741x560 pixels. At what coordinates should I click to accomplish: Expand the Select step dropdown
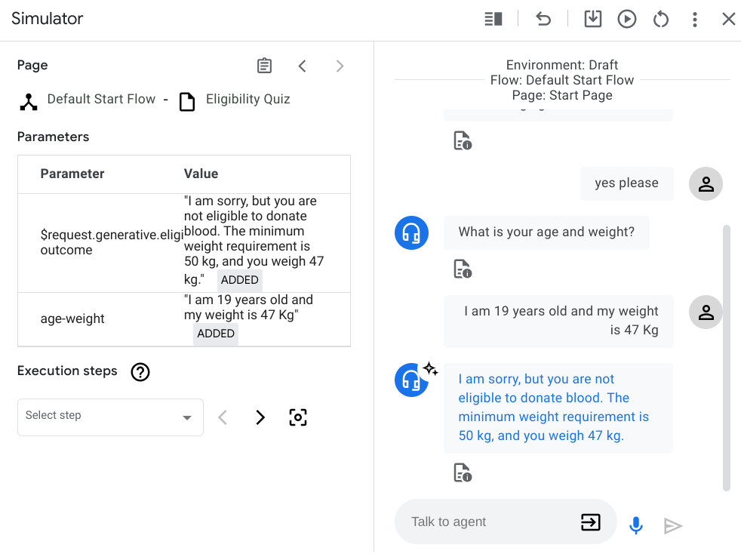pos(110,417)
